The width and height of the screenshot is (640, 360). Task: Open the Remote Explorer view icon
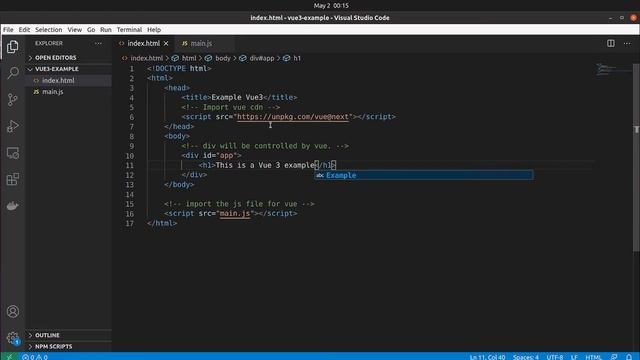tap(13, 153)
